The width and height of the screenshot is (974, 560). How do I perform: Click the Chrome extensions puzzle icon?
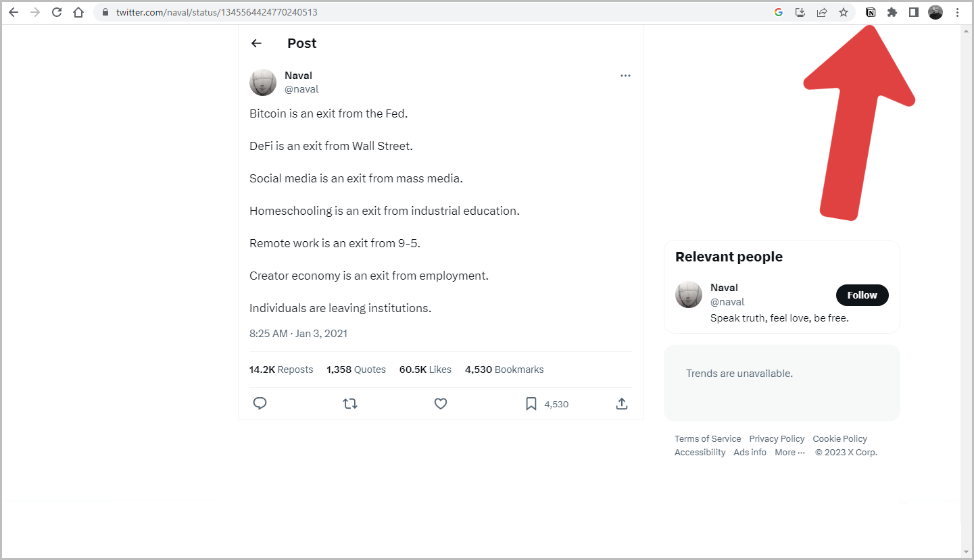[x=892, y=12]
